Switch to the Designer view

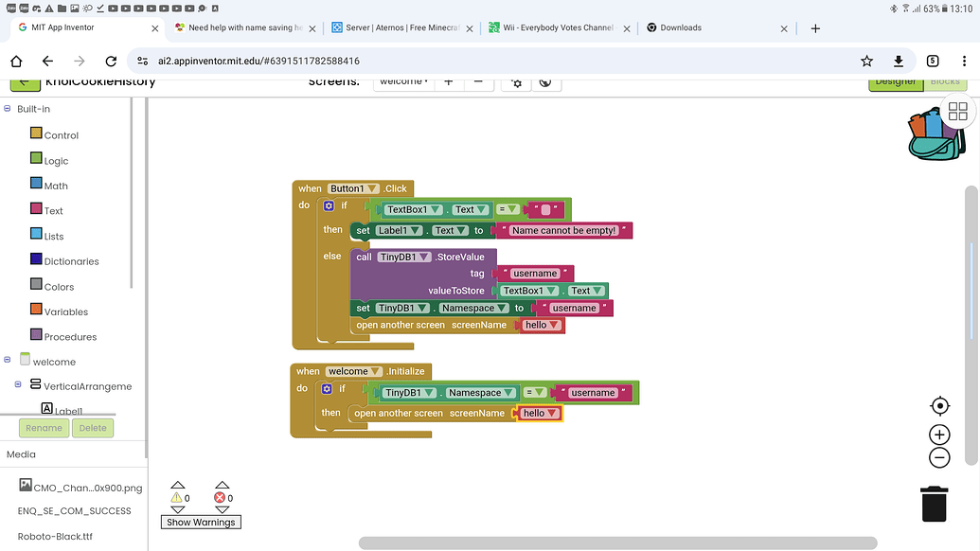tap(895, 81)
